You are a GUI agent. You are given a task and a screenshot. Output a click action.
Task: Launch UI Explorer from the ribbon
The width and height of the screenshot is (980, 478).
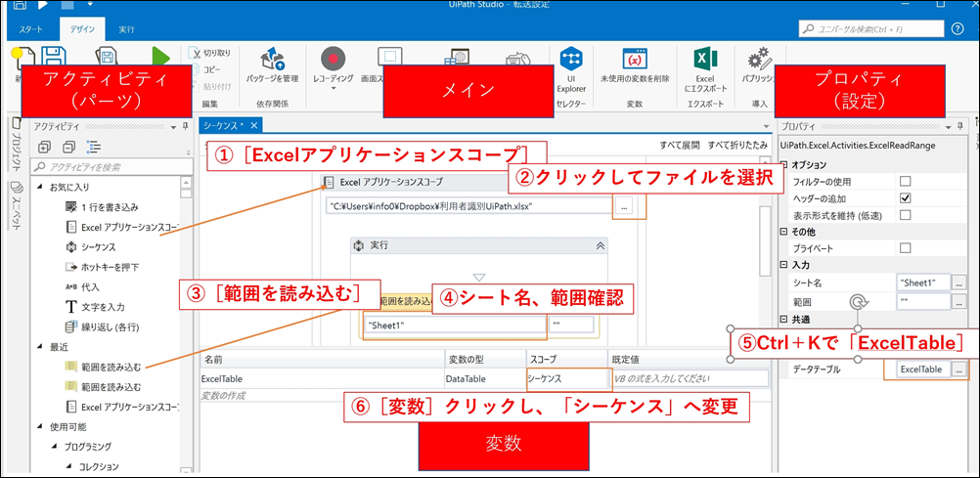pyautogui.click(x=570, y=69)
